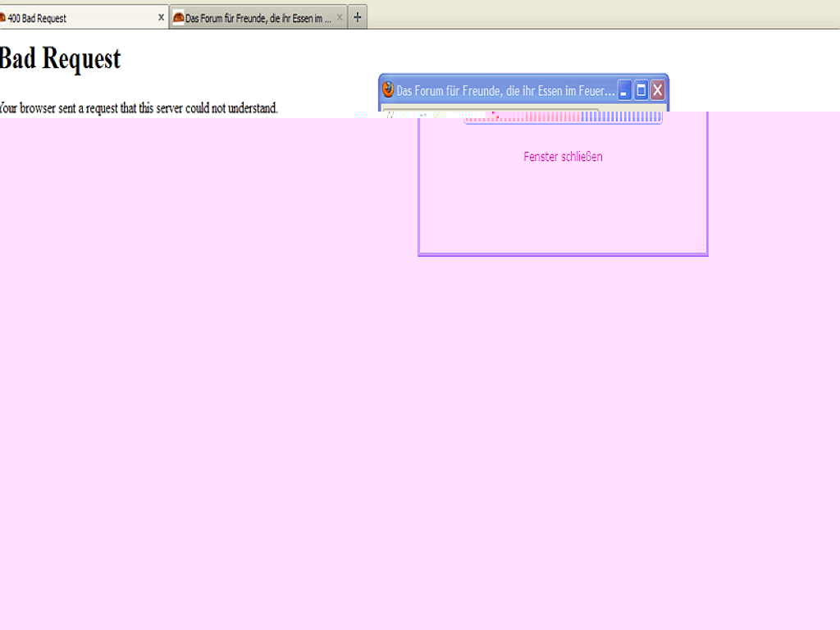
Task: Minimize the Das Forum popup window
Action: click(x=624, y=90)
